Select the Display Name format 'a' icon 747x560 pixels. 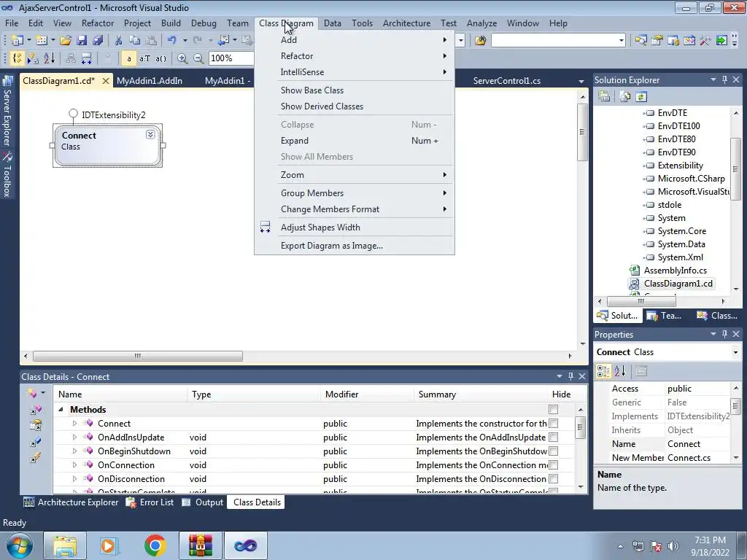pyautogui.click(x=128, y=58)
